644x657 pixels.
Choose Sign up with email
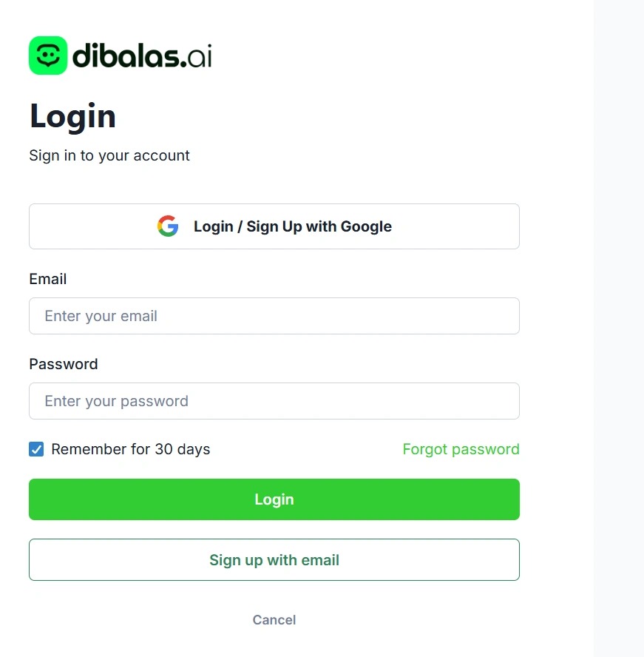(274, 560)
